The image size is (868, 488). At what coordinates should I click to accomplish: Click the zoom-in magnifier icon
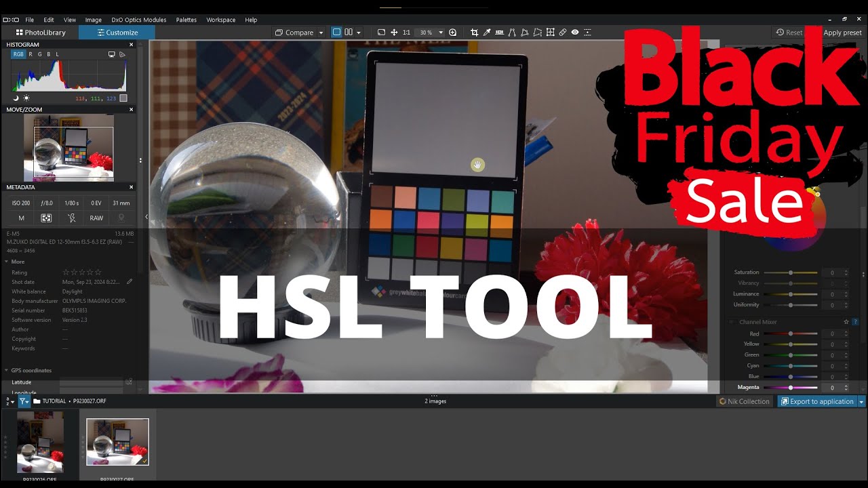click(x=453, y=33)
